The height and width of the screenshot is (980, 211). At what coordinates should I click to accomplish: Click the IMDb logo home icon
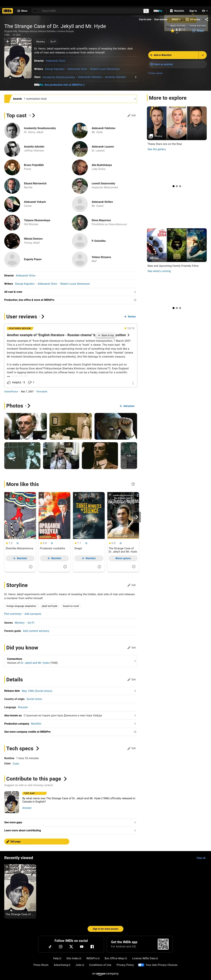click(8, 11)
